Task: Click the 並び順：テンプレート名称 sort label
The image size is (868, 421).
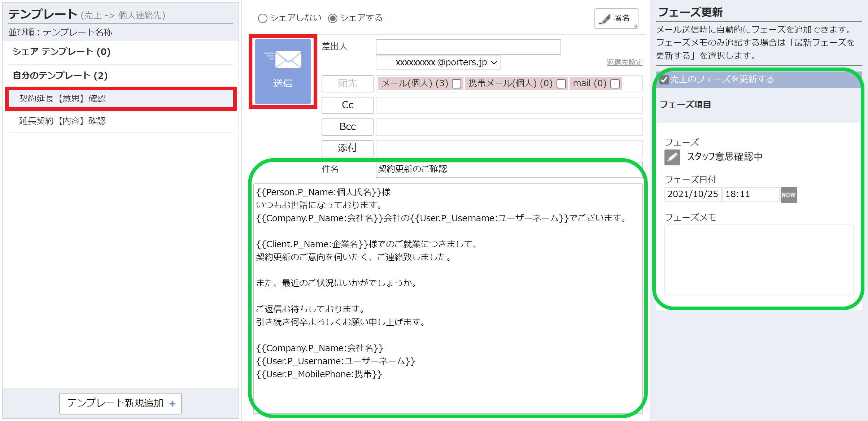Action: click(x=60, y=32)
